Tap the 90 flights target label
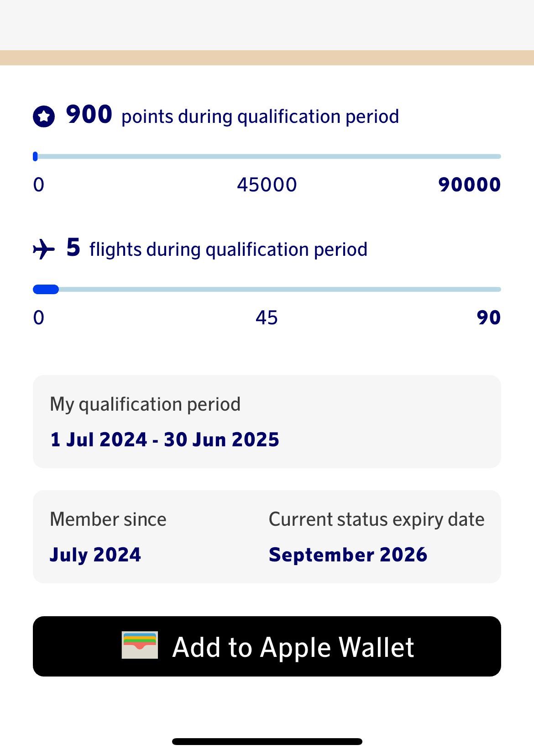The image size is (534, 756). click(488, 318)
